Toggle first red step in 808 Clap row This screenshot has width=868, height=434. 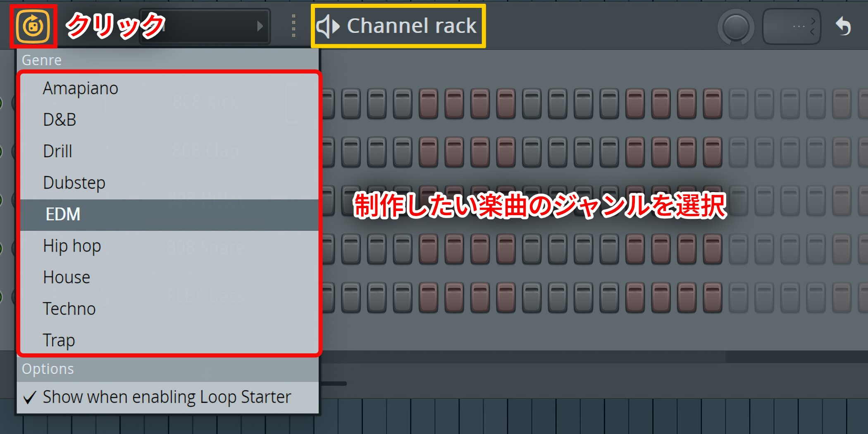click(429, 152)
